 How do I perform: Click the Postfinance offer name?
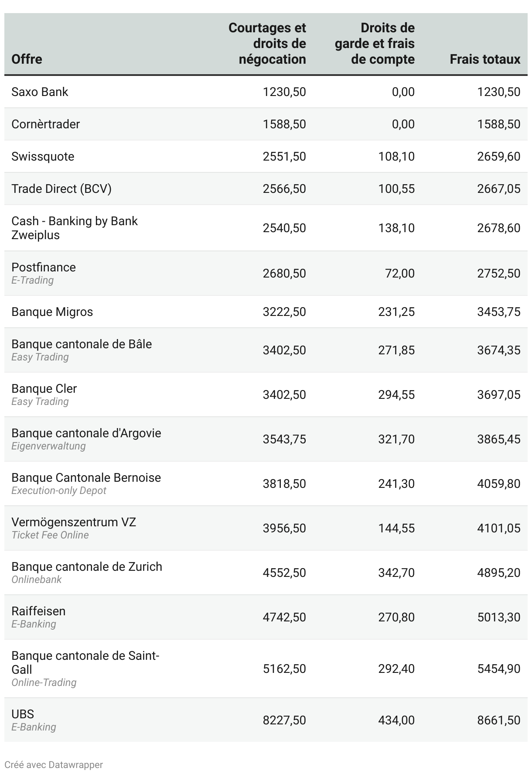pos(44,267)
